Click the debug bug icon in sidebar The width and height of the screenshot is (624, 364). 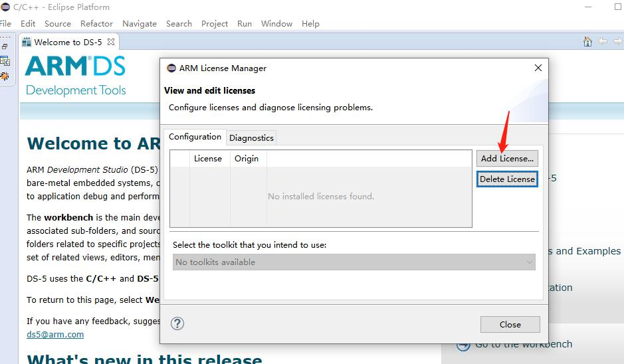click(5, 76)
